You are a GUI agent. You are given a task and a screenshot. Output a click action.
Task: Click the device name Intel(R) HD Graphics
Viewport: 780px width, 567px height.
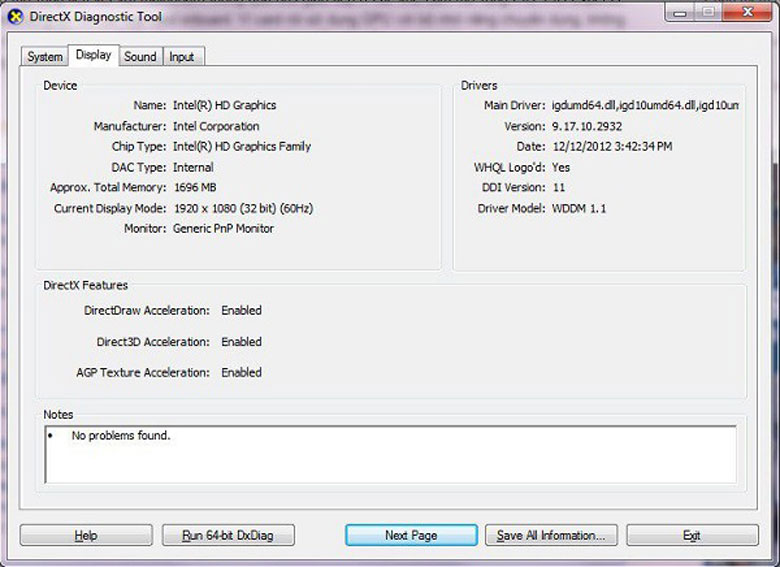(x=224, y=106)
